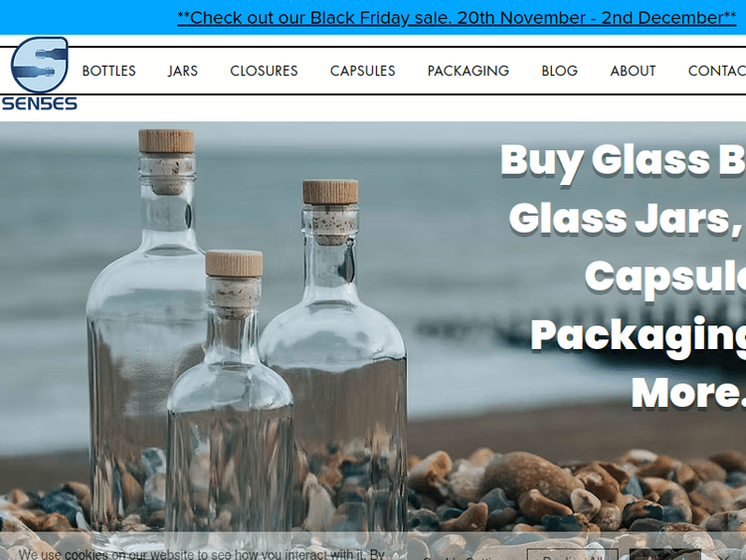Go to the CONTACT page link

click(716, 71)
